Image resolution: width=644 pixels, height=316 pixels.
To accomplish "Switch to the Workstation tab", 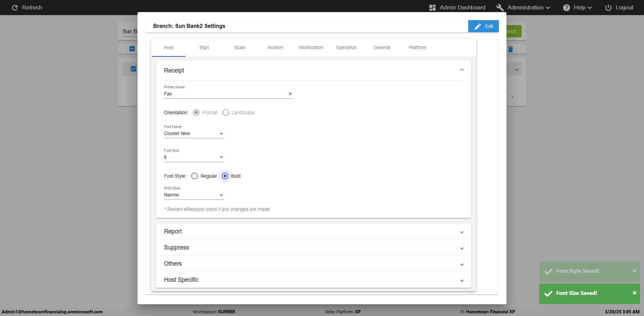I will pos(311,48).
